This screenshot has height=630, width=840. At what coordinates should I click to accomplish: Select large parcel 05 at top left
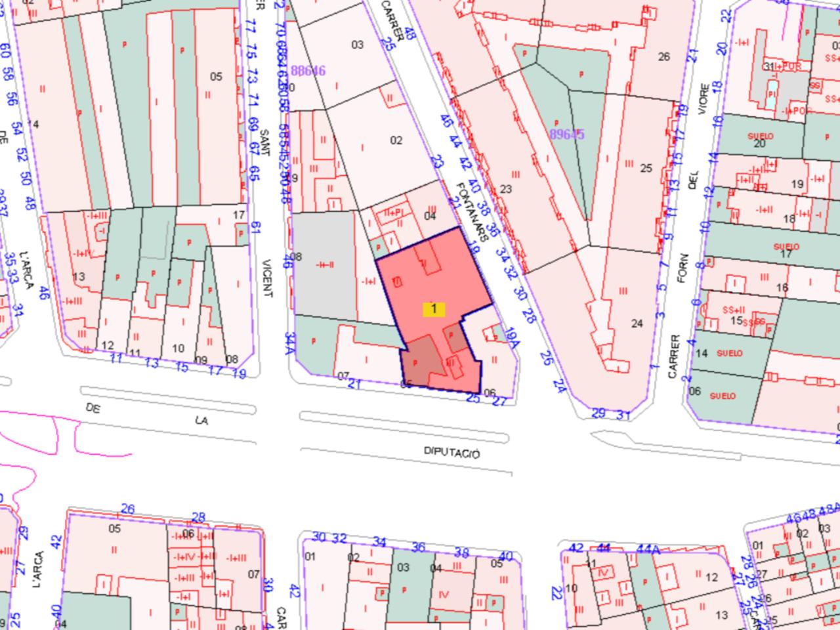[x=216, y=77]
